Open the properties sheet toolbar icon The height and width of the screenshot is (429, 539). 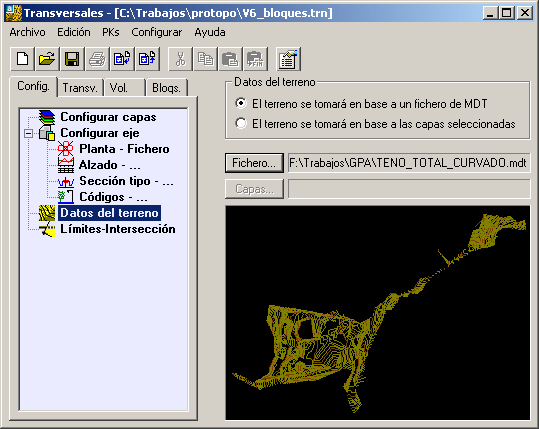[288, 59]
